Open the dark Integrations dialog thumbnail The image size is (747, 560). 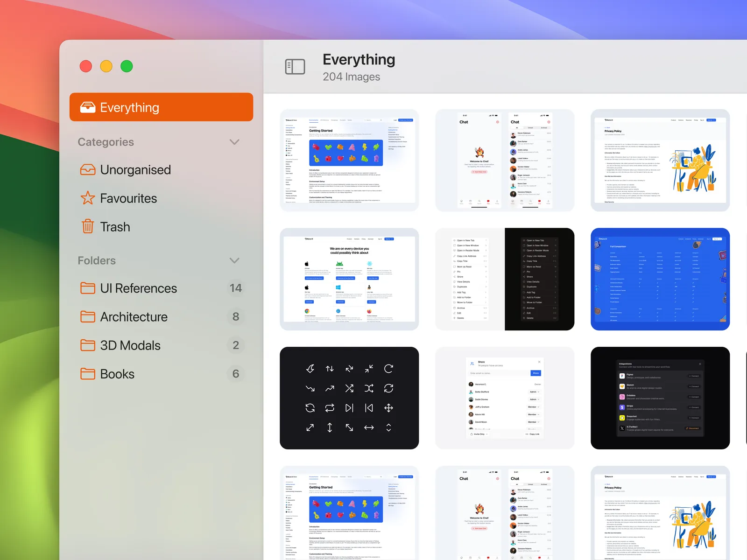tap(660, 398)
